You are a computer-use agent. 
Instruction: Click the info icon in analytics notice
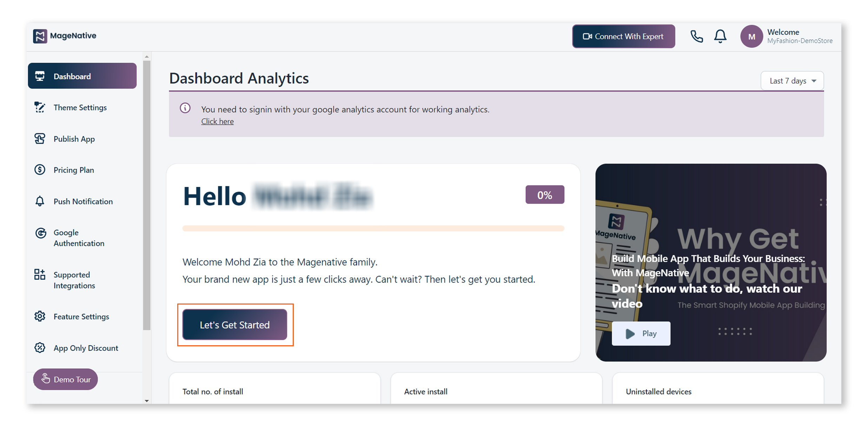click(x=185, y=108)
